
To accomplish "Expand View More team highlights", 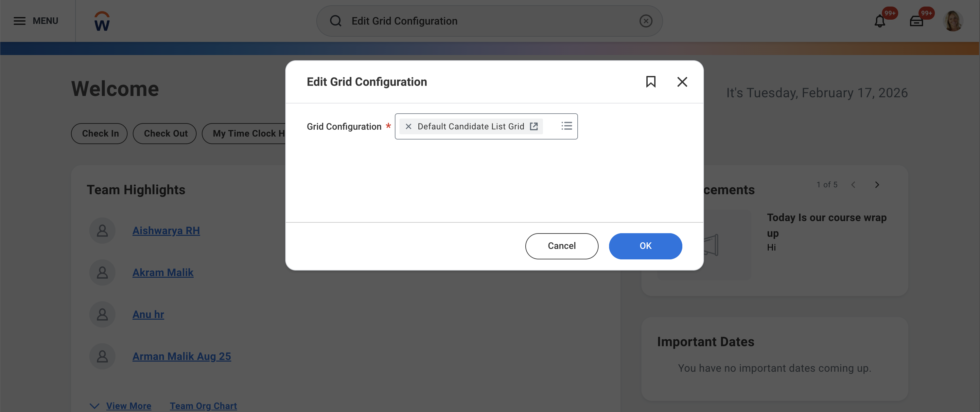I will (x=128, y=406).
